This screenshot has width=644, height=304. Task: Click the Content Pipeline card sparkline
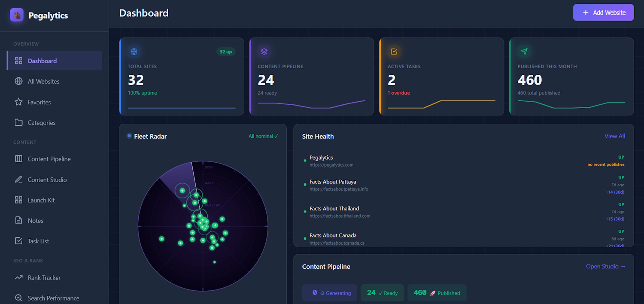312,104
